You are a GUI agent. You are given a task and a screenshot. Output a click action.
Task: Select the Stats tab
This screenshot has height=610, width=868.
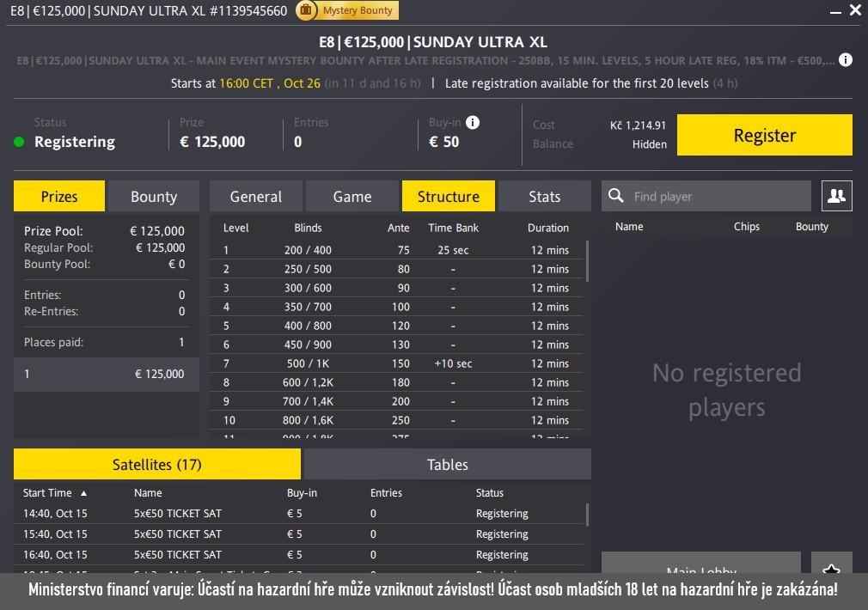click(x=544, y=197)
